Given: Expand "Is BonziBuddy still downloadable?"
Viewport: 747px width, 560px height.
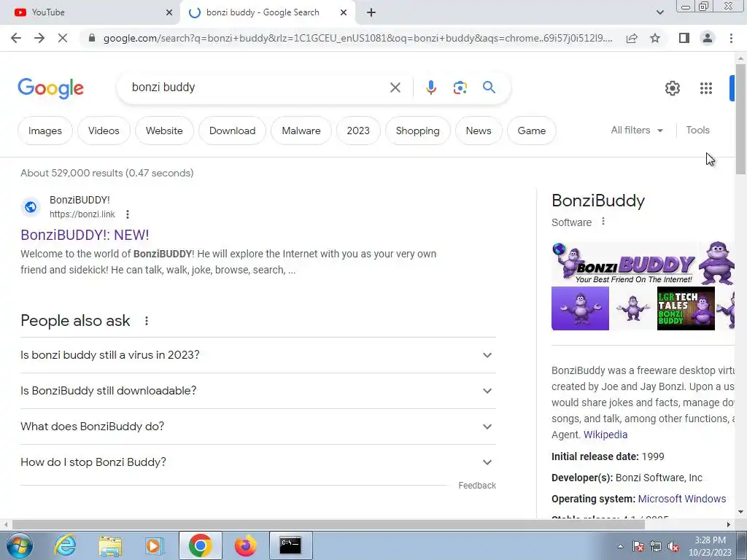Looking at the screenshot, I should (258, 391).
